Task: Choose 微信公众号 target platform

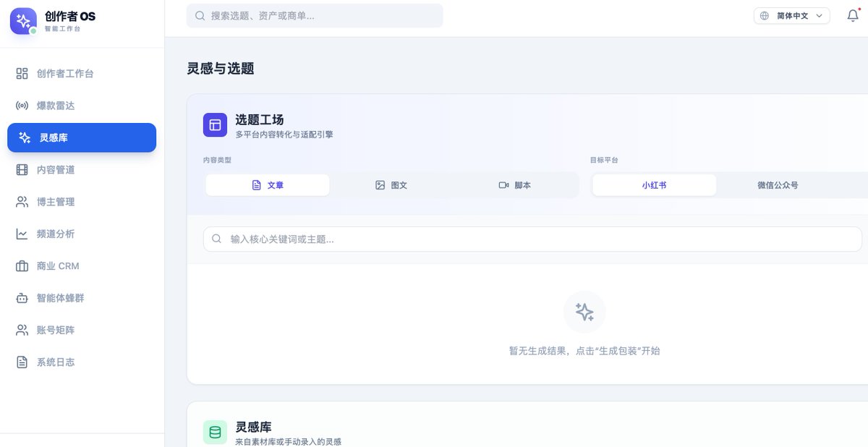Action: (x=778, y=185)
